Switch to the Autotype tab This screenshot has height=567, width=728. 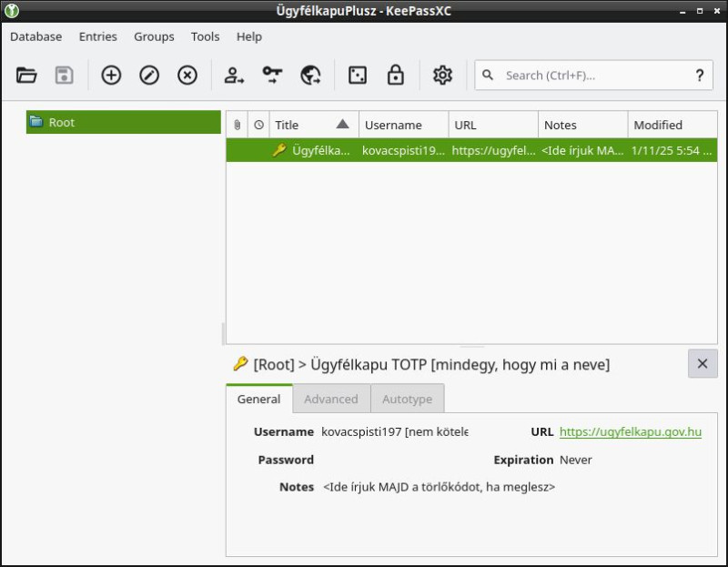(407, 399)
